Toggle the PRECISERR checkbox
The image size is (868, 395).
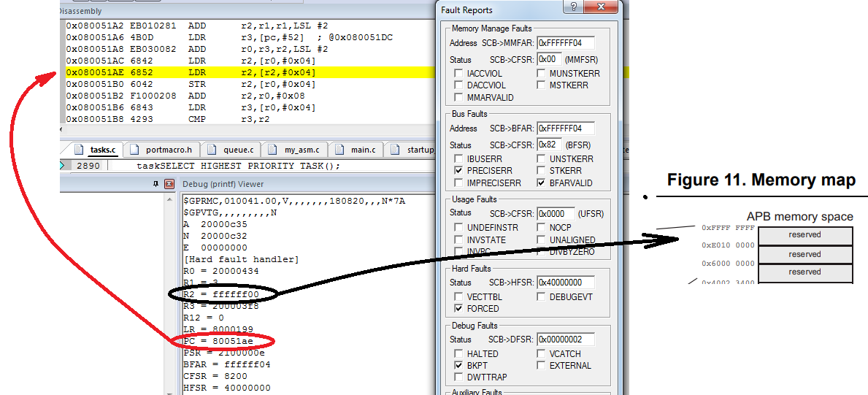(x=458, y=171)
